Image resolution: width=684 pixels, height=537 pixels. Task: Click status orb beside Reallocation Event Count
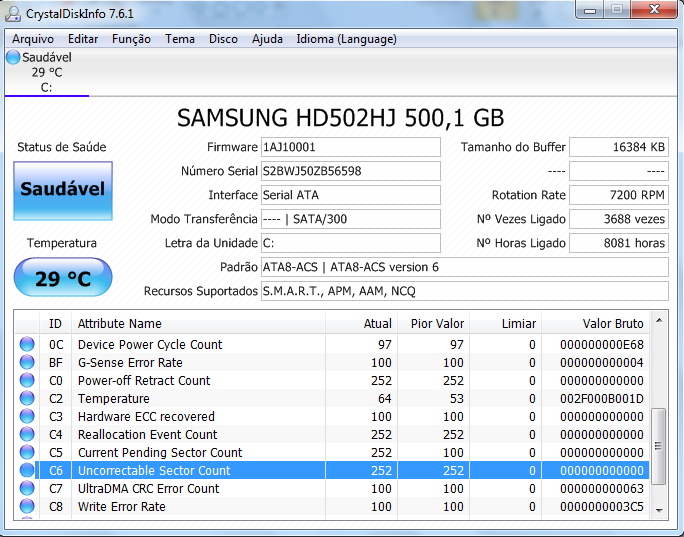(x=27, y=435)
